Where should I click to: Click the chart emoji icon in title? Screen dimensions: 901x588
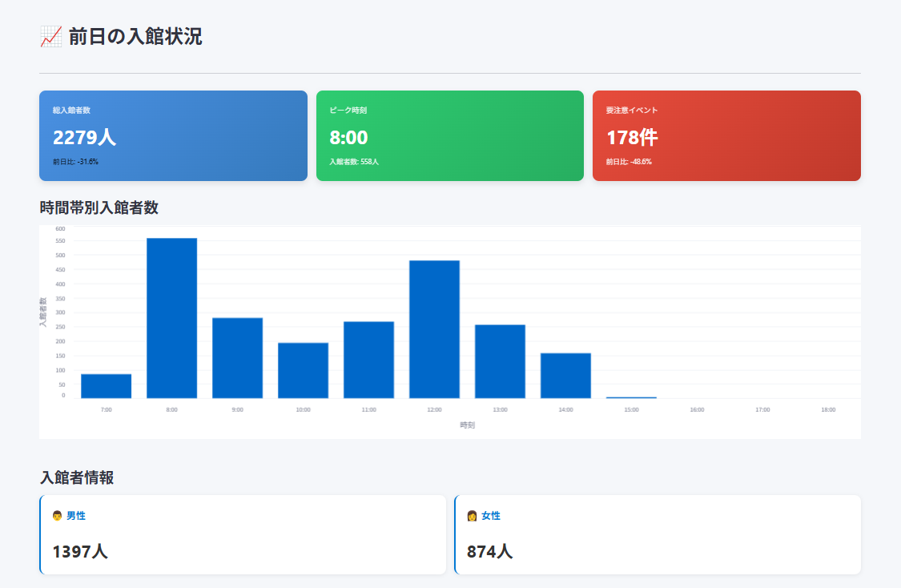click(50, 37)
